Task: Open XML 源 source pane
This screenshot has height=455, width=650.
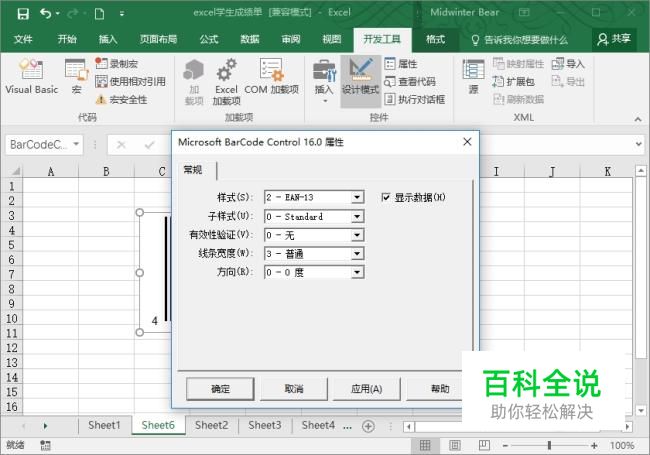Action: [x=473, y=76]
